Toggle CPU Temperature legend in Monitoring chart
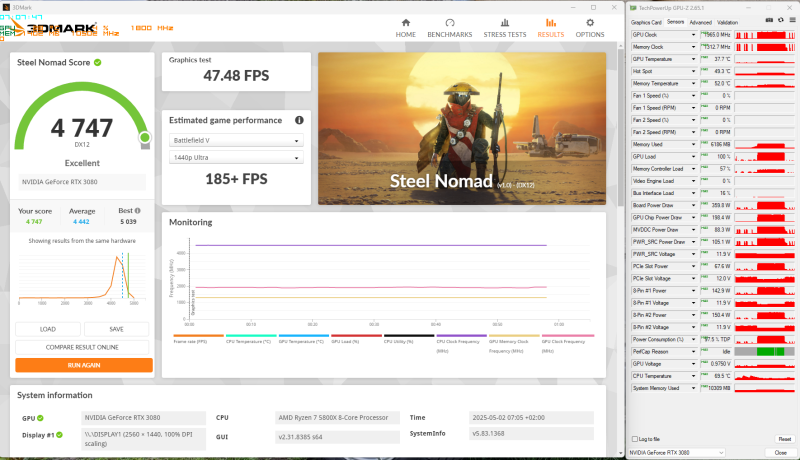The image size is (800, 460). 251,339
